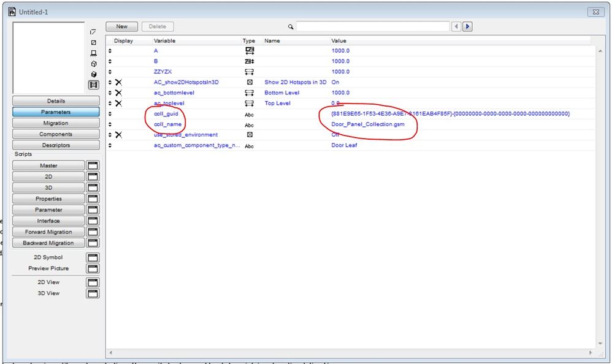The image size is (612, 364).
Task: Open the Components panel
Action: 56,134
